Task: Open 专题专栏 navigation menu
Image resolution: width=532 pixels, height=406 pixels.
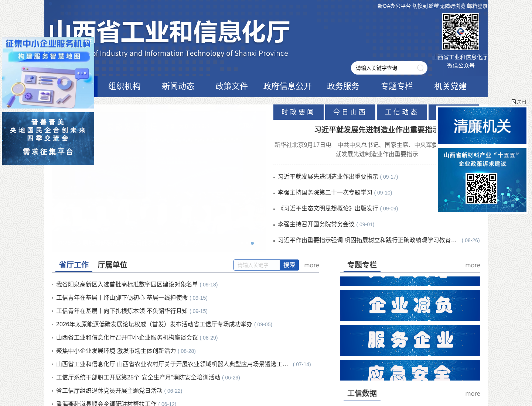Action: tap(397, 86)
